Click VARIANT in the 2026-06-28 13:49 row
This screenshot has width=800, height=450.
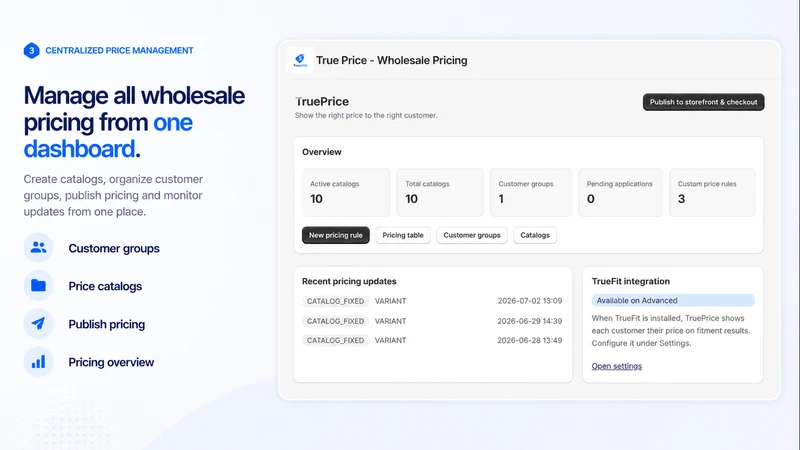[390, 340]
